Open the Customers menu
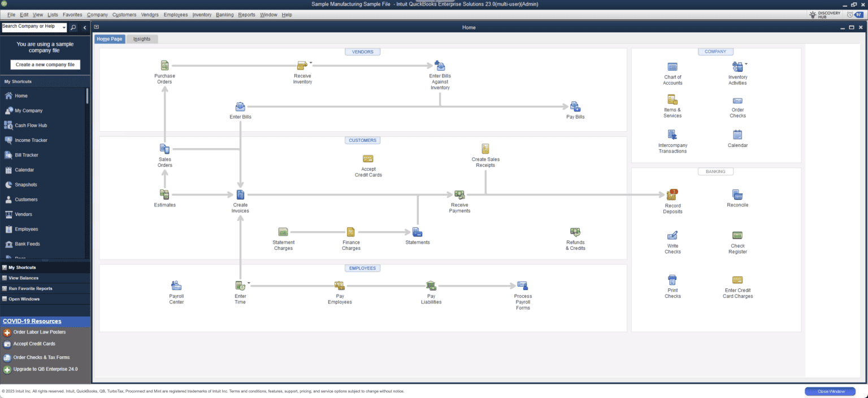 124,14
